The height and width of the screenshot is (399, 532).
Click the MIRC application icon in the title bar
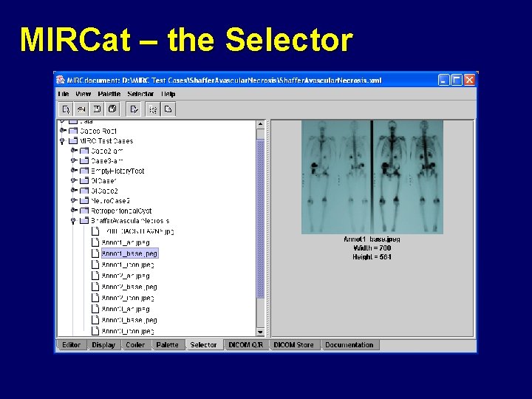(61, 80)
